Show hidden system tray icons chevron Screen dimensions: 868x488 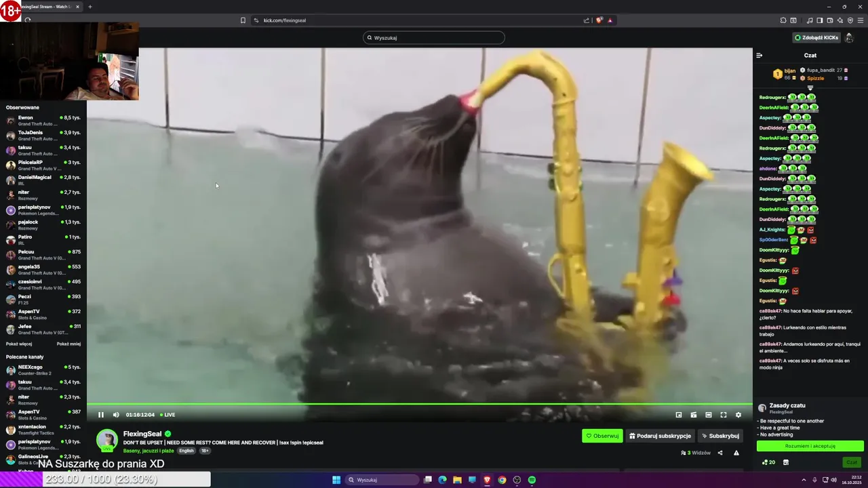(804, 480)
